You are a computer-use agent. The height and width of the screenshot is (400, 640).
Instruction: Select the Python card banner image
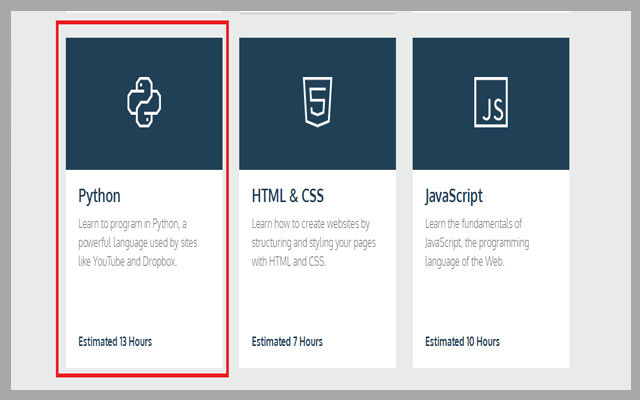coord(144,104)
